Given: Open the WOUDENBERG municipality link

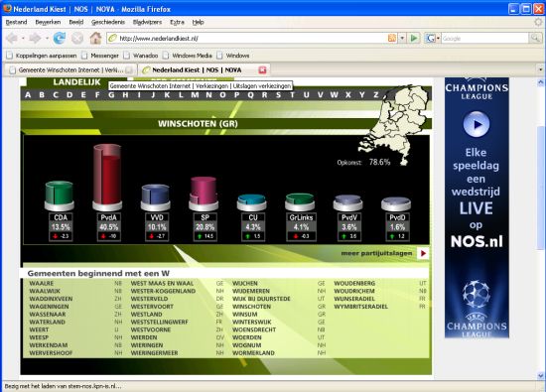Looking at the screenshot, I should (354, 283).
